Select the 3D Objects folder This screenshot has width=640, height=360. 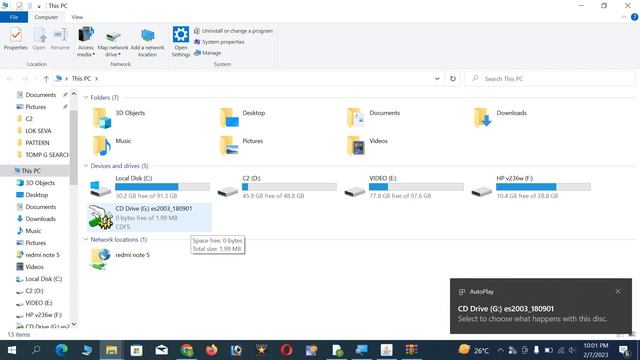(x=118, y=118)
